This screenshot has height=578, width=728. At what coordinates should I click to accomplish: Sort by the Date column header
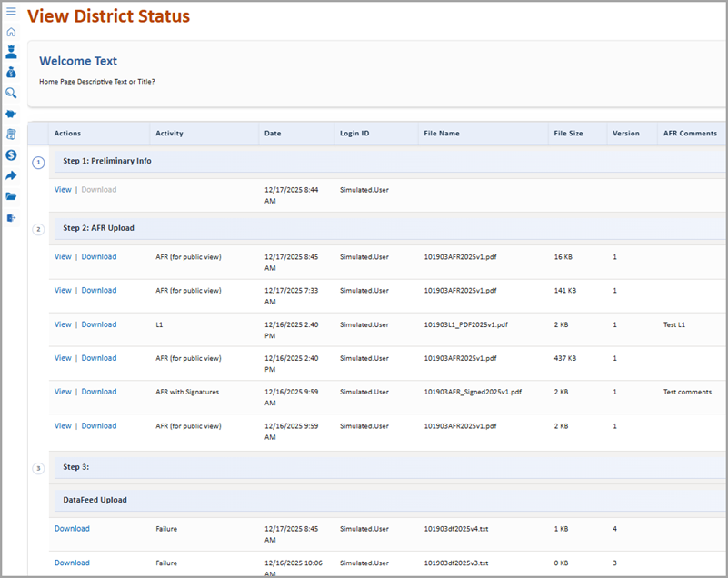[x=273, y=134]
